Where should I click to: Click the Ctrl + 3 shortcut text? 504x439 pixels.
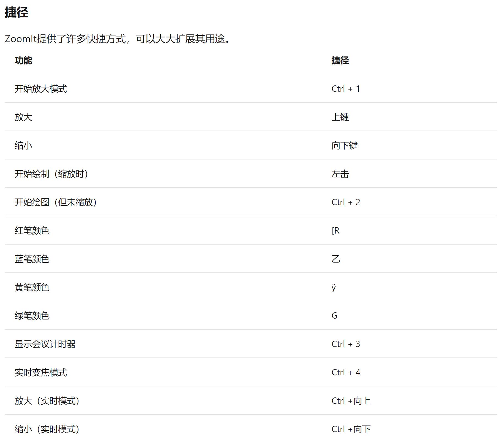click(x=345, y=344)
